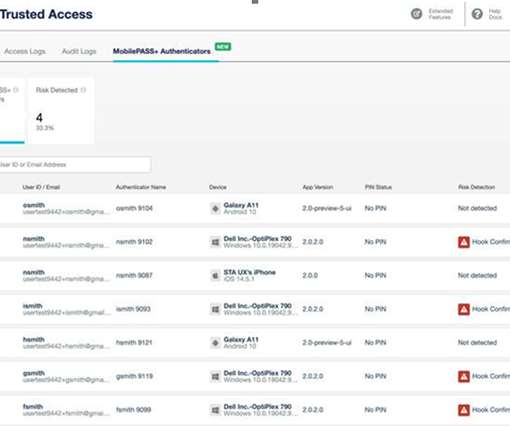
Task: Click authenticator name nsmith 9102
Action: 134,242
